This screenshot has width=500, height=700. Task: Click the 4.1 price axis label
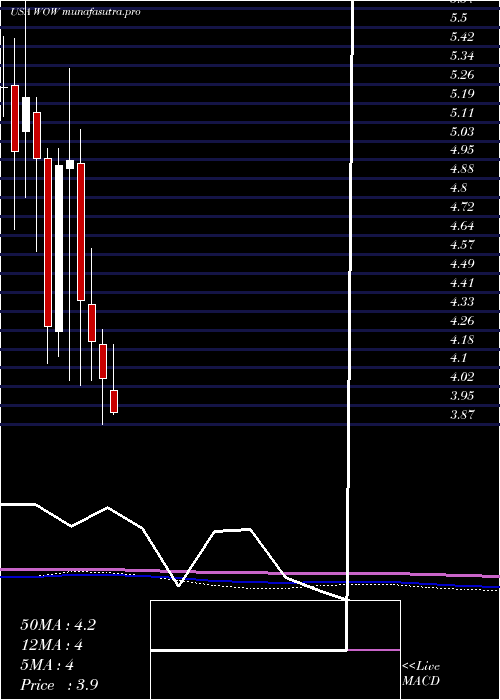click(x=459, y=358)
